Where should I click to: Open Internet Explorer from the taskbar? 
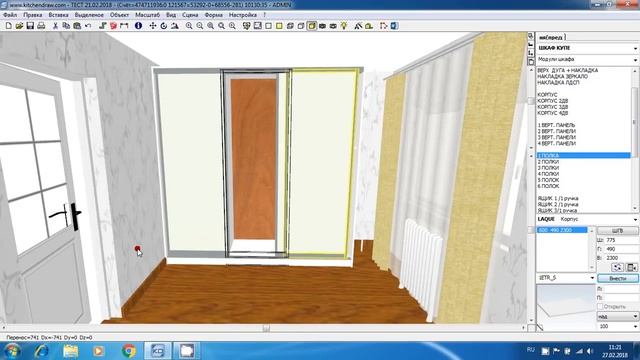(x=41, y=351)
